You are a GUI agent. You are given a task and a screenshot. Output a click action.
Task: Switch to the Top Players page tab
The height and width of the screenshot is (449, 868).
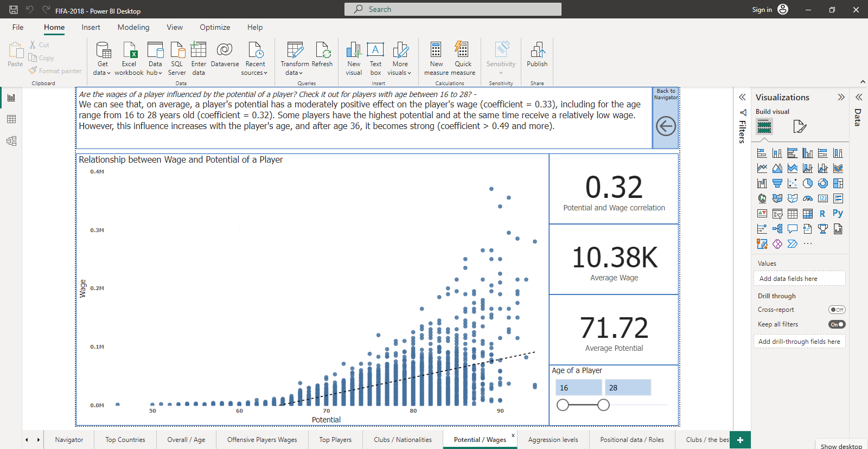click(335, 440)
